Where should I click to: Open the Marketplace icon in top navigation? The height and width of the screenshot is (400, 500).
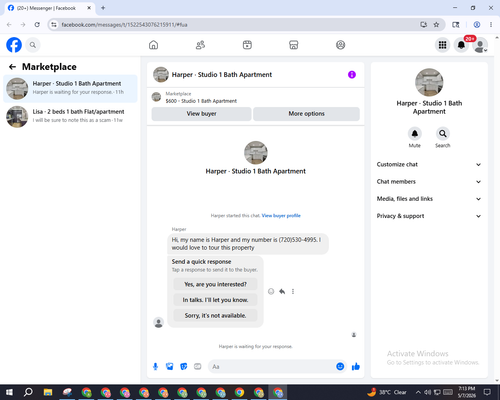pyautogui.click(x=294, y=45)
